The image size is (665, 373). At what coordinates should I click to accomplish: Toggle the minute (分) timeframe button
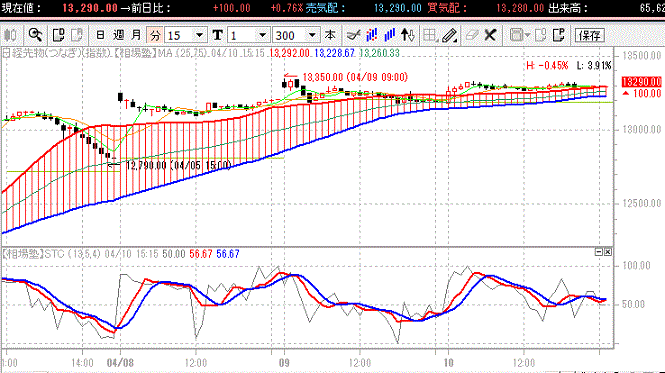(155, 35)
